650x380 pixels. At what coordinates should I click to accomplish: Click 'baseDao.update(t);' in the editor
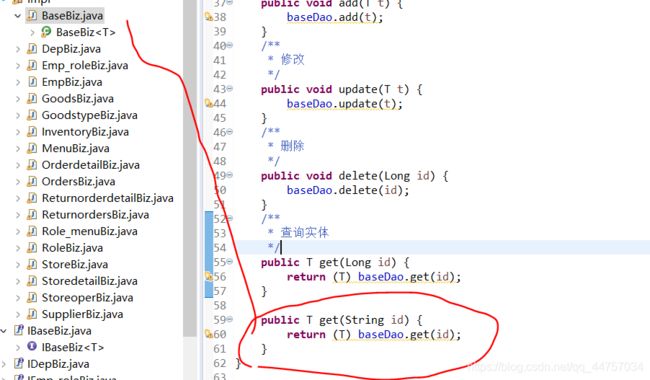coord(344,104)
